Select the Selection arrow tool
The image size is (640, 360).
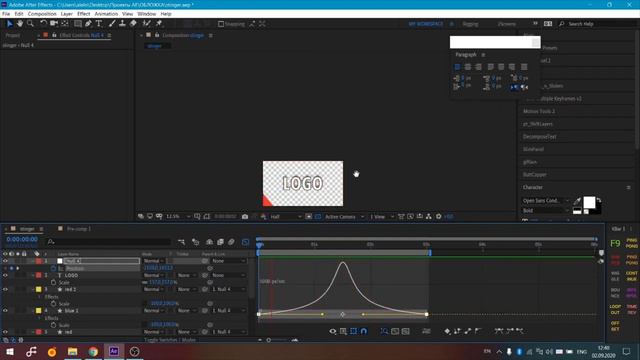10,24
